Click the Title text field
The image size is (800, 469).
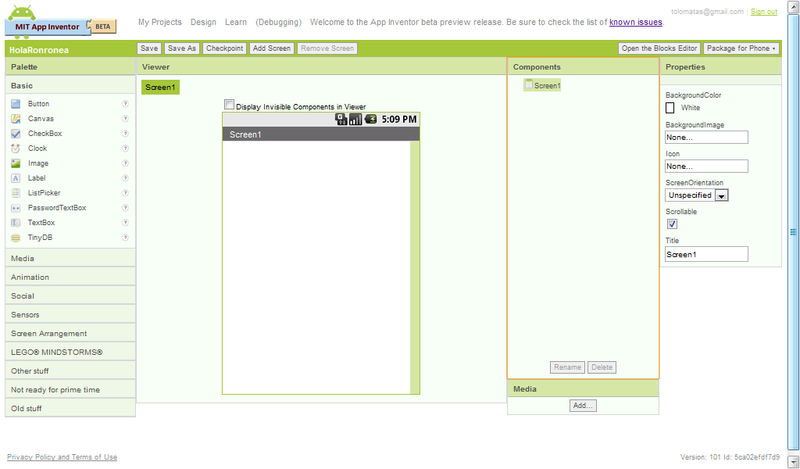point(707,254)
